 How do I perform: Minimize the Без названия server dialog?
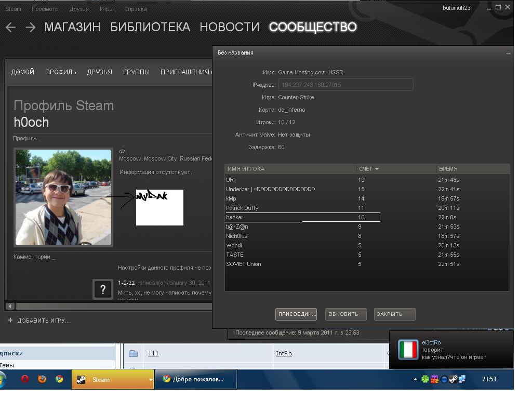point(508,54)
